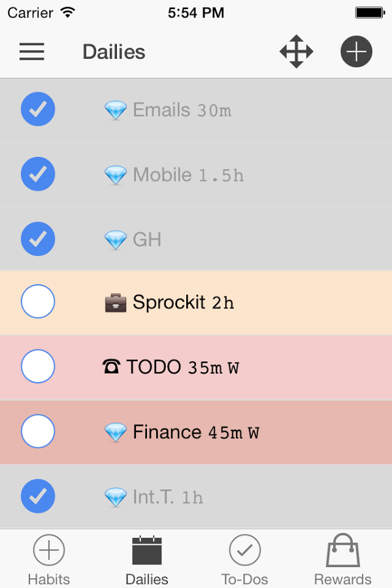Add a new daily with plus button

point(356,52)
